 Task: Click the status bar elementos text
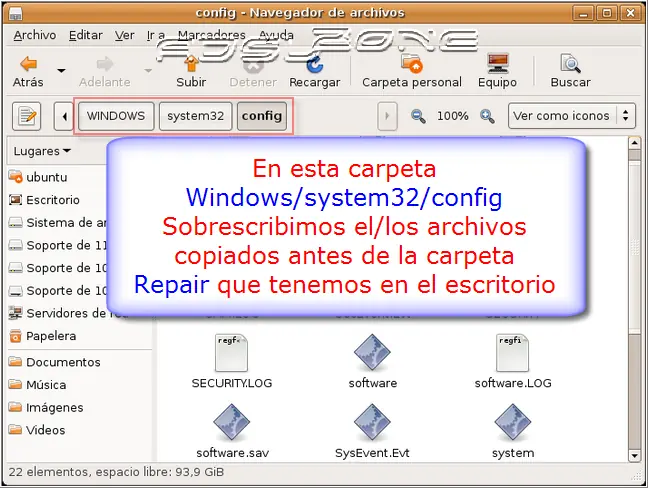[x=116, y=472]
